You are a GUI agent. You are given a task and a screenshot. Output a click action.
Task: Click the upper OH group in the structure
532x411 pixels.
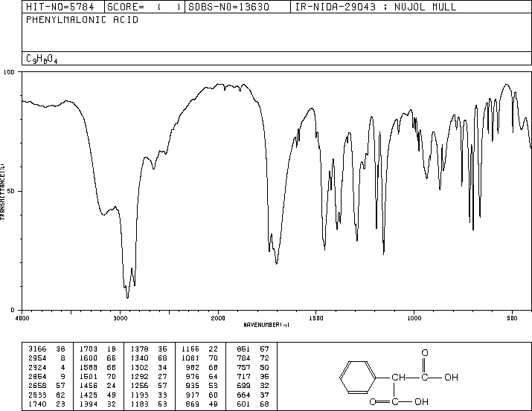tap(451, 377)
